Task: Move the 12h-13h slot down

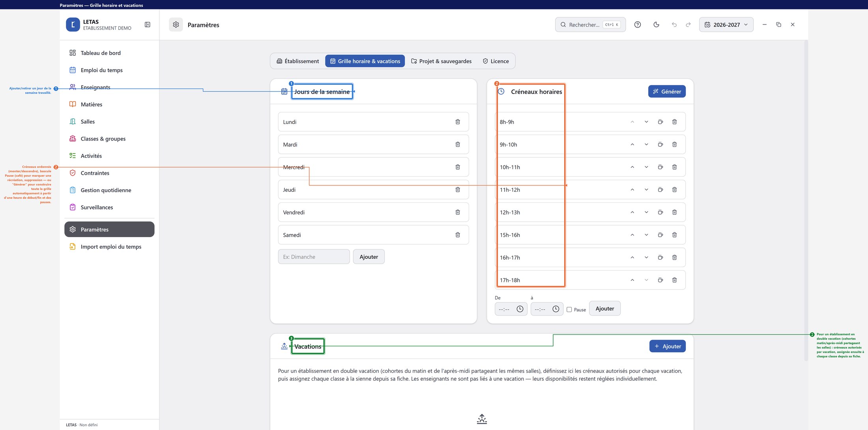Action: [646, 213]
